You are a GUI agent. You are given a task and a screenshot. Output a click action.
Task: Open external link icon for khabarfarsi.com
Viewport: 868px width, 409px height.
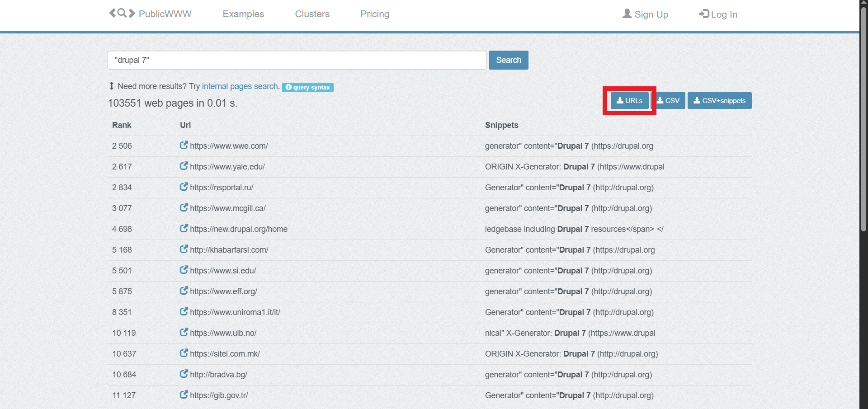coord(184,249)
